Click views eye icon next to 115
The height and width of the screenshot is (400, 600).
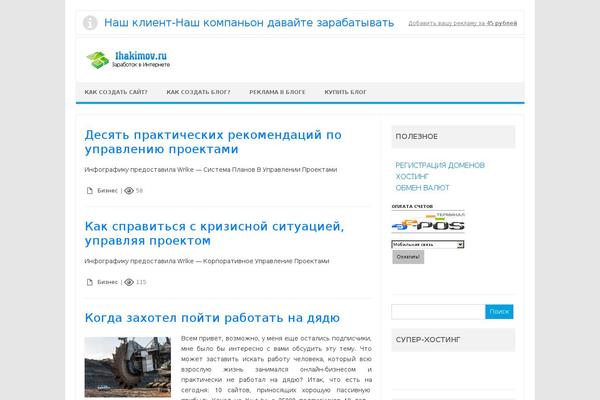129,282
